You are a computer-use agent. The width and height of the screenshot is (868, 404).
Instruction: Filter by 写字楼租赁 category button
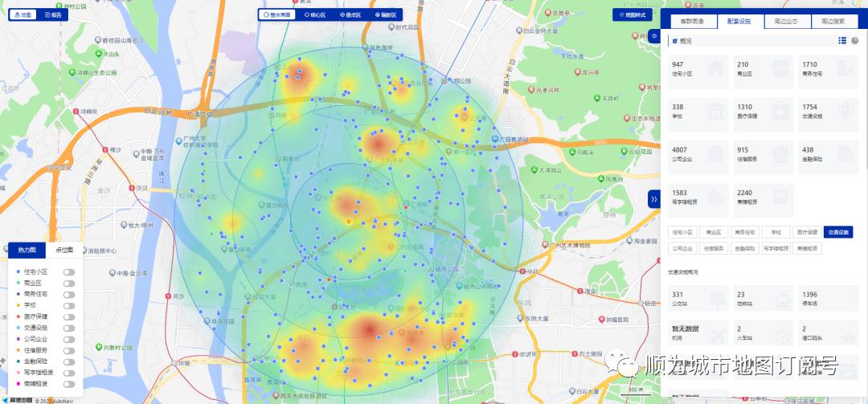776,248
